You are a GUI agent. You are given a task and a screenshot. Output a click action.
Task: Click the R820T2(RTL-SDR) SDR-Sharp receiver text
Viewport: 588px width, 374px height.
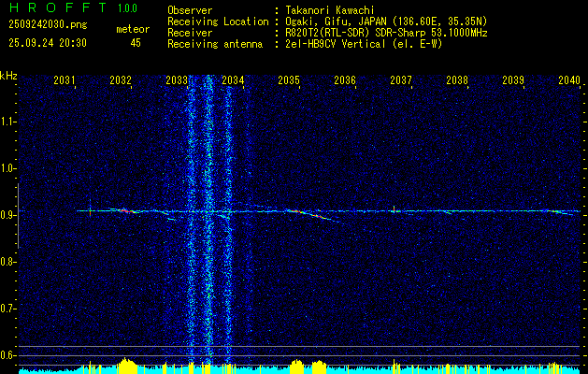click(386, 33)
